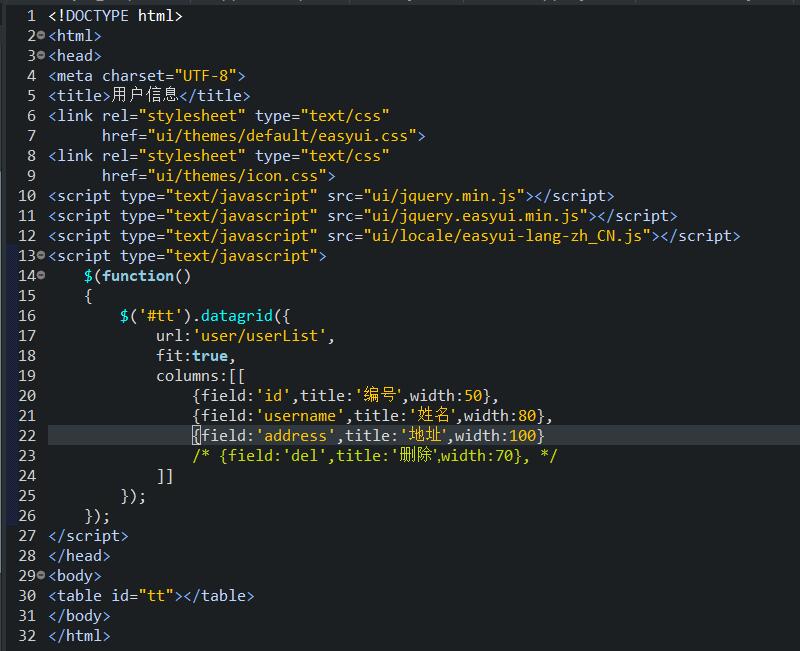This screenshot has width=800, height=651.
Task: Click line number 22 in the gutter
Action: click(x=27, y=436)
